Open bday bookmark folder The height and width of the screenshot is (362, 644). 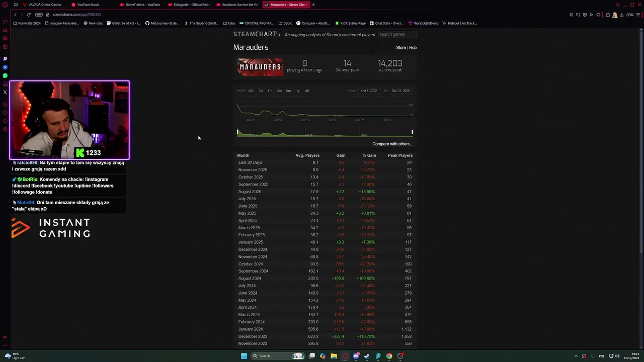click(x=229, y=23)
